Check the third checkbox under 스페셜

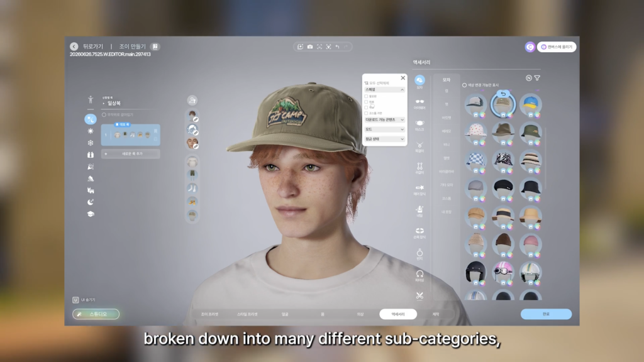point(366,107)
